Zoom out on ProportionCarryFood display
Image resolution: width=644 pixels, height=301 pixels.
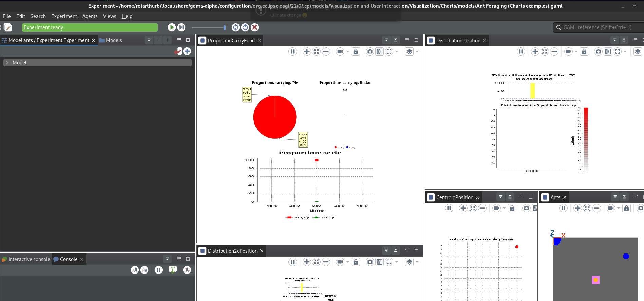[x=326, y=51]
